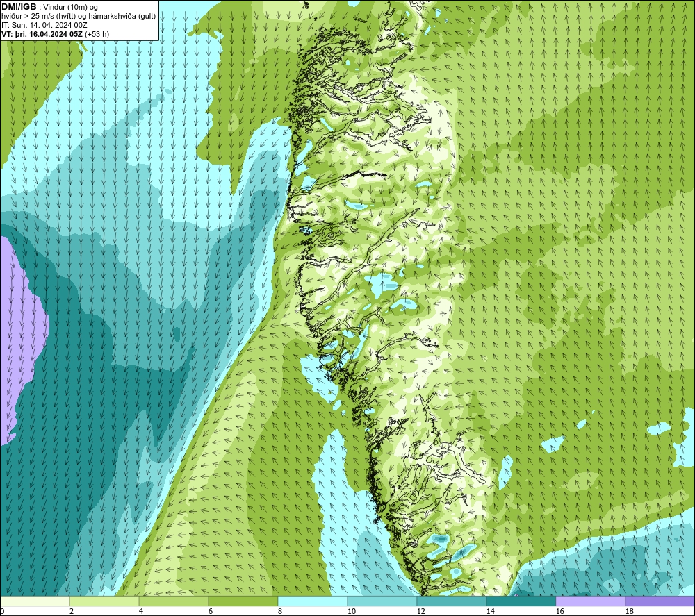695x616 pixels.
Task: Click the legend scale label 10
Action: 351,612
